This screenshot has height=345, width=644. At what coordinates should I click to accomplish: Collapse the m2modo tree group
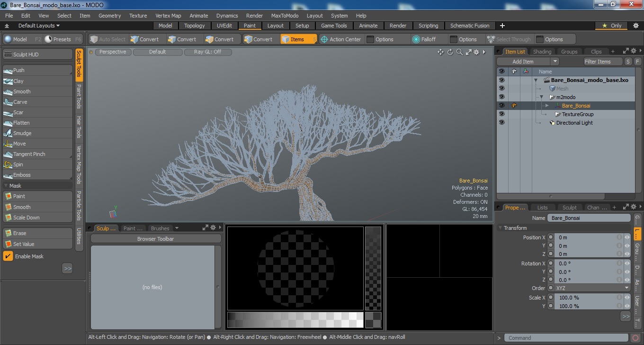point(541,97)
